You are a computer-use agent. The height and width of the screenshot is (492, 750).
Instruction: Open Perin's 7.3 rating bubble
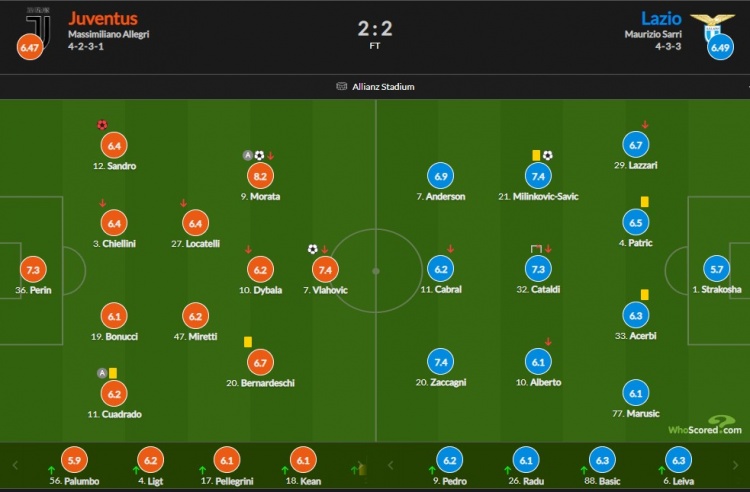[x=33, y=270]
